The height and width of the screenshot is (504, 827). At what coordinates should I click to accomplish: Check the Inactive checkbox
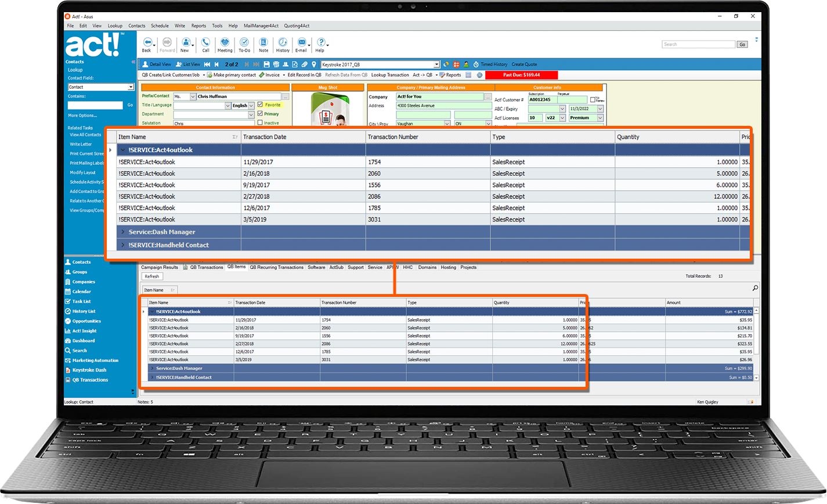[x=260, y=122]
